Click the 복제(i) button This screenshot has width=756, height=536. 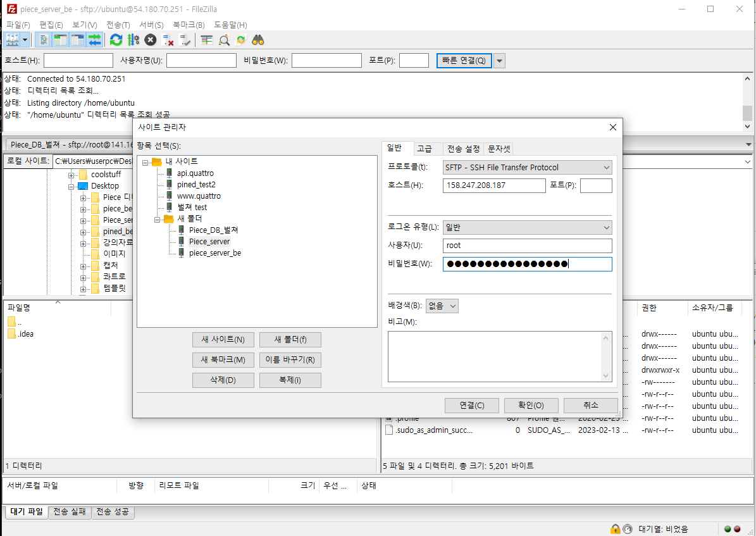(290, 380)
